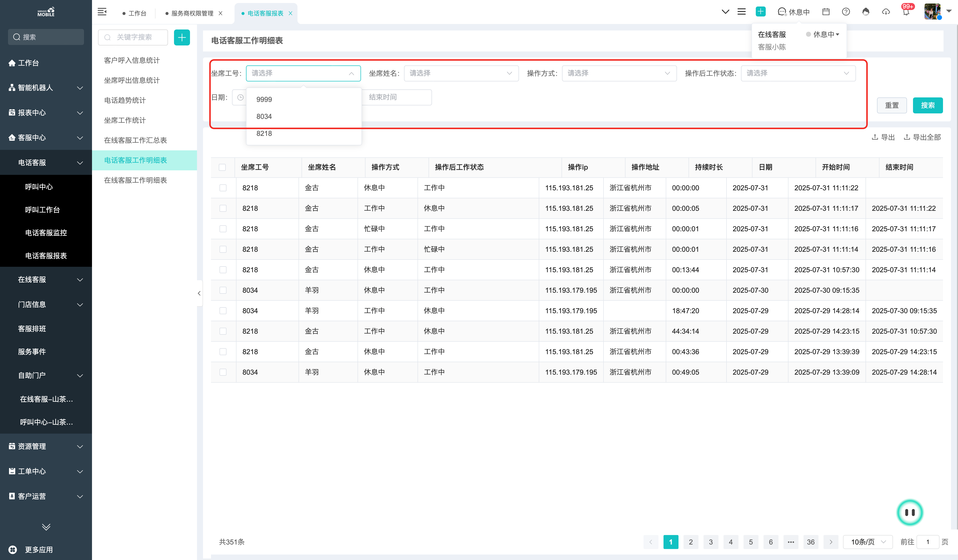Add a new report with the green plus button
Image resolution: width=958 pixels, height=560 pixels.
tap(182, 37)
